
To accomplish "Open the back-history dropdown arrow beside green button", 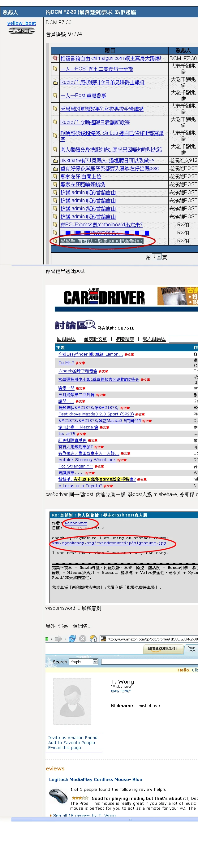I will pos(51,639).
